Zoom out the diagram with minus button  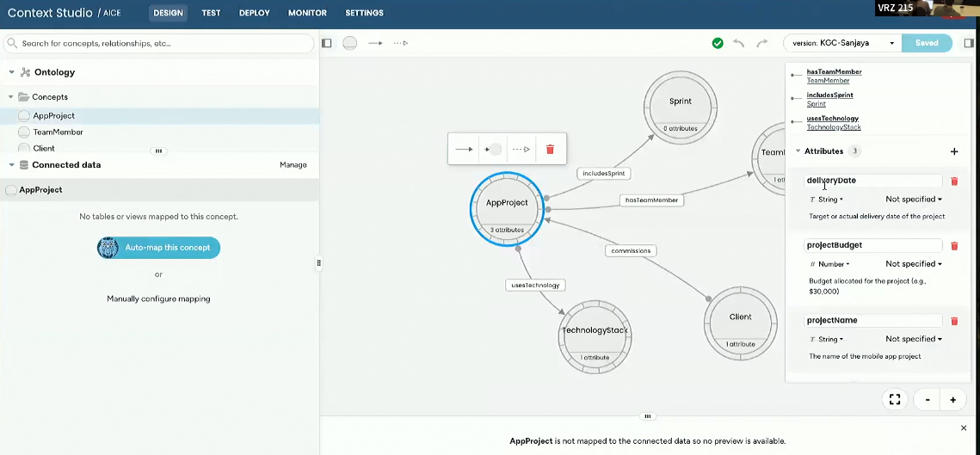click(928, 399)
